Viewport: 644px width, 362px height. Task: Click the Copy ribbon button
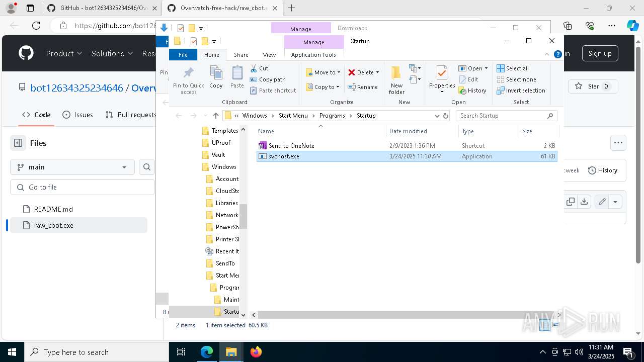pos(216,77)
